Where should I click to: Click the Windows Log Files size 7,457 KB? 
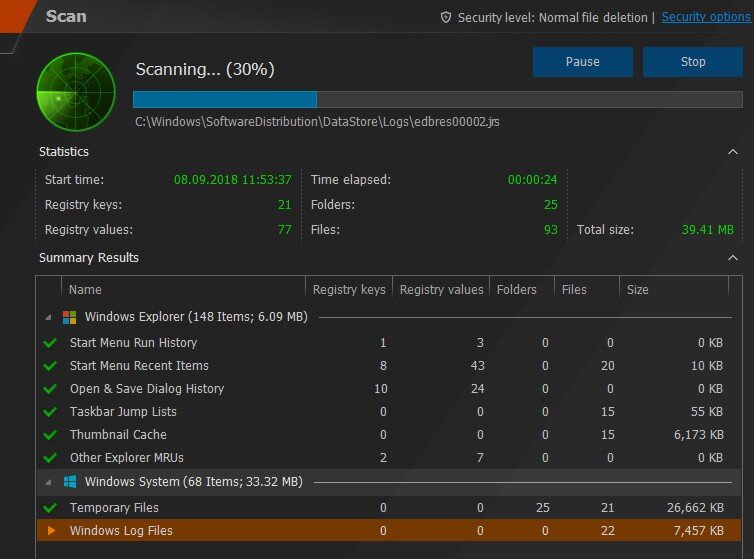click(699, 531)
